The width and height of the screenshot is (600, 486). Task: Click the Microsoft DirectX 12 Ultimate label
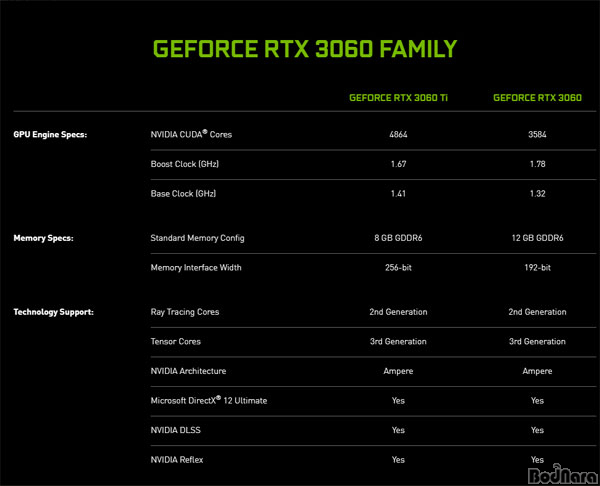pos(209,400)
